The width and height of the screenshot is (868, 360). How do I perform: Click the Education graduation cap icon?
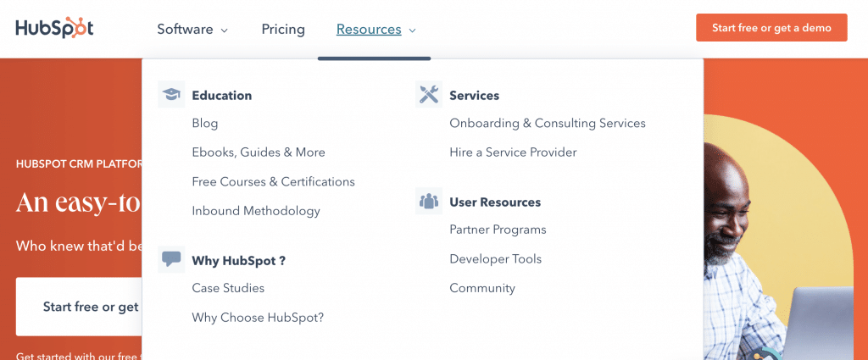pos(171,95)
